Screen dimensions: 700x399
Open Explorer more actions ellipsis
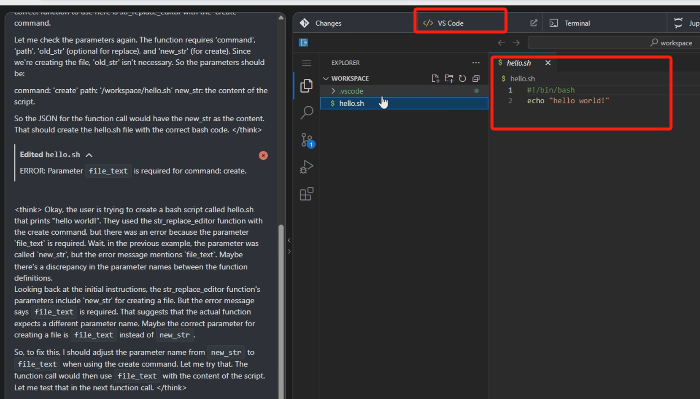pos(476,63)
